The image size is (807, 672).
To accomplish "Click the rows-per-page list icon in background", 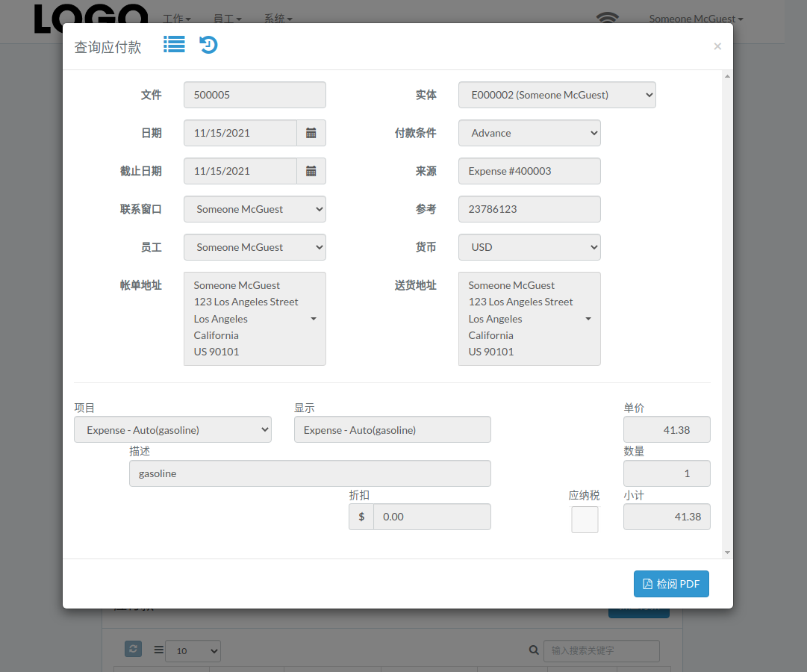I will click(x=158, y=650).
